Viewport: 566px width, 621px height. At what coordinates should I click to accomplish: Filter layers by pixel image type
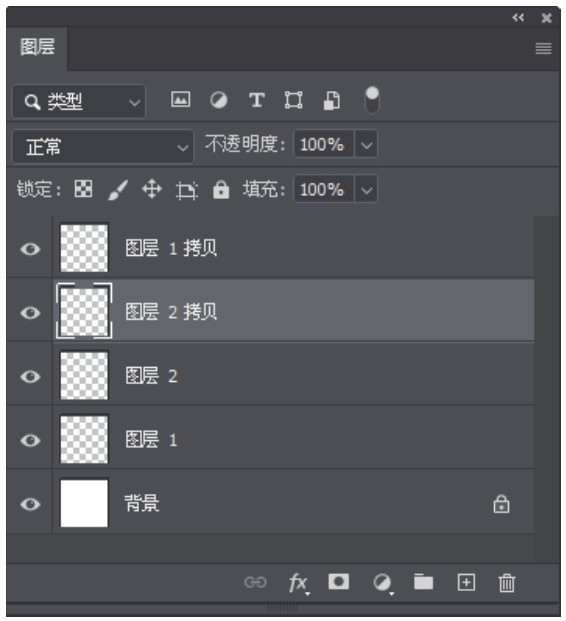[x=181, y=99]
